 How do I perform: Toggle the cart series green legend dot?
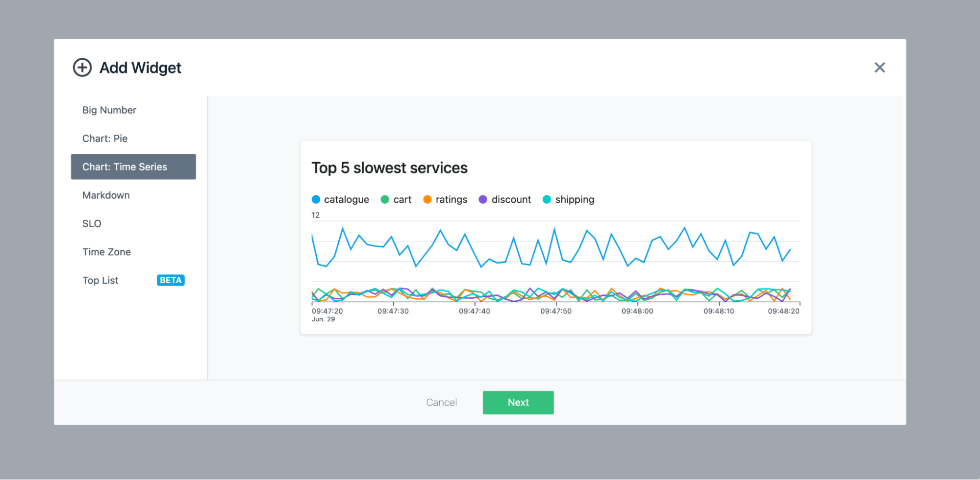click(x=385, y=199)
